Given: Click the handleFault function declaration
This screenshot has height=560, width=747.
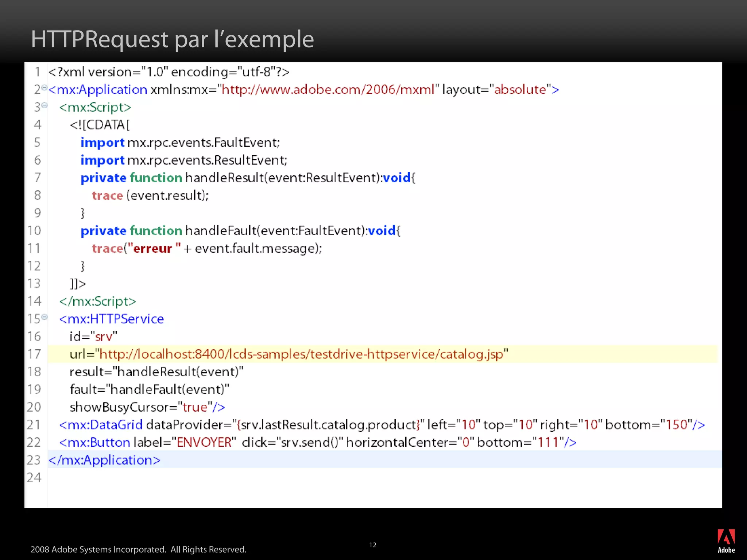Looking at the screenshot, I should click(241, 230).
